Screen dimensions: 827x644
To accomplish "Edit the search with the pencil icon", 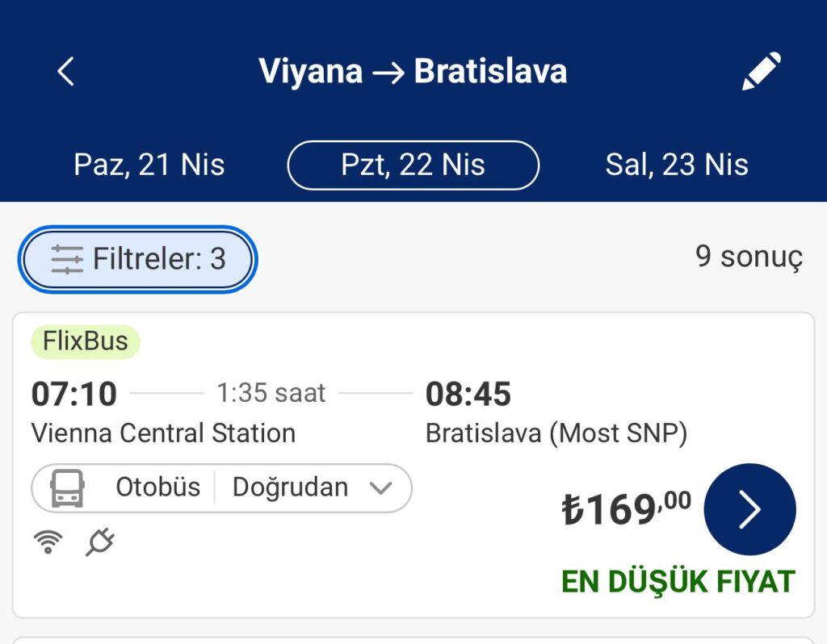I will point(762,71).
